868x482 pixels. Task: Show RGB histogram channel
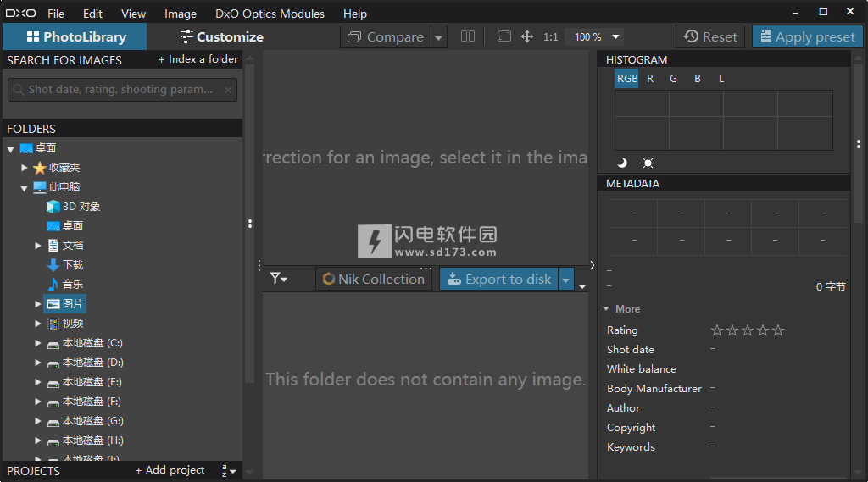[x=626, y=79]
